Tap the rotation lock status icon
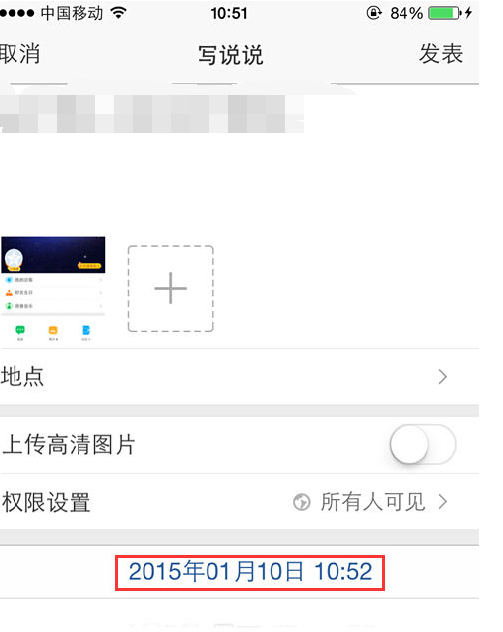This screenshot has width=503, height=632. pos(374,13)
